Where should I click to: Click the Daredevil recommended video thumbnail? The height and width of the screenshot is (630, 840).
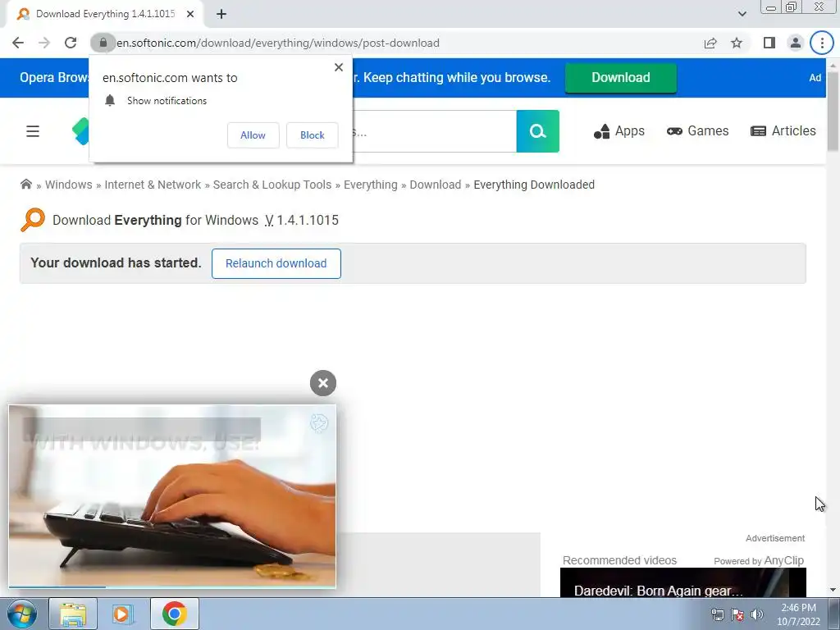point(683,582)
